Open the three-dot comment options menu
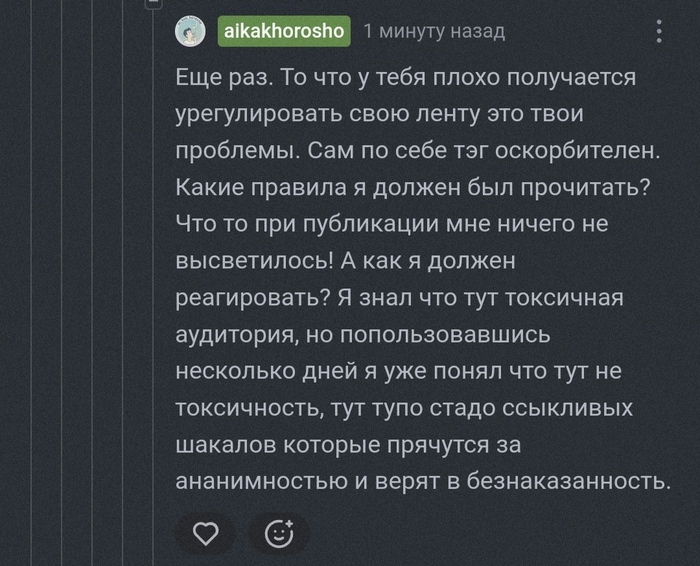700x566 pixels. (659, 31)
